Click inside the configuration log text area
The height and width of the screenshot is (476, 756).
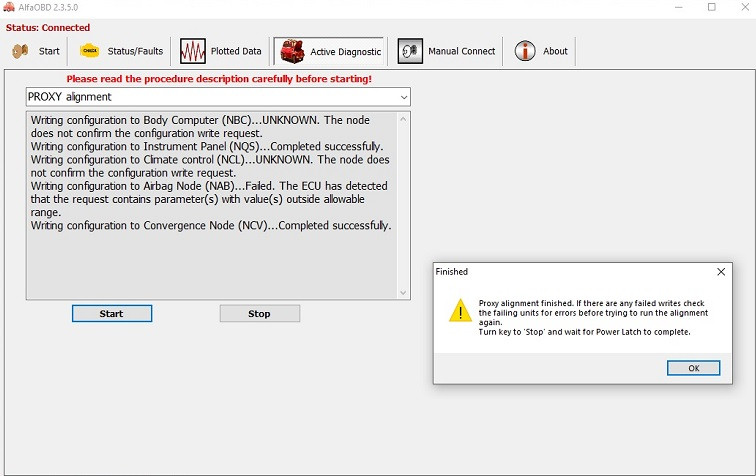point(210,260)
